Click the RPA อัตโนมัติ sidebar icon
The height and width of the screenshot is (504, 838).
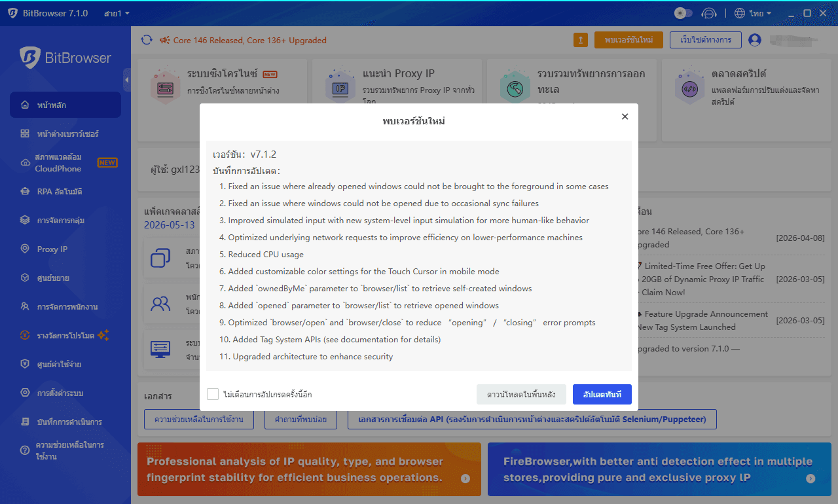click(25, 192)
